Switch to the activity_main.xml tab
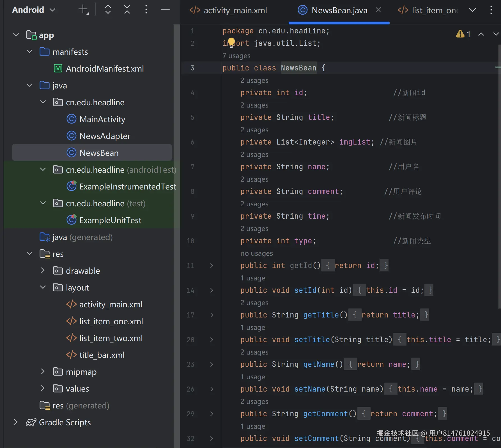501x448 pixels. [228, 10]
